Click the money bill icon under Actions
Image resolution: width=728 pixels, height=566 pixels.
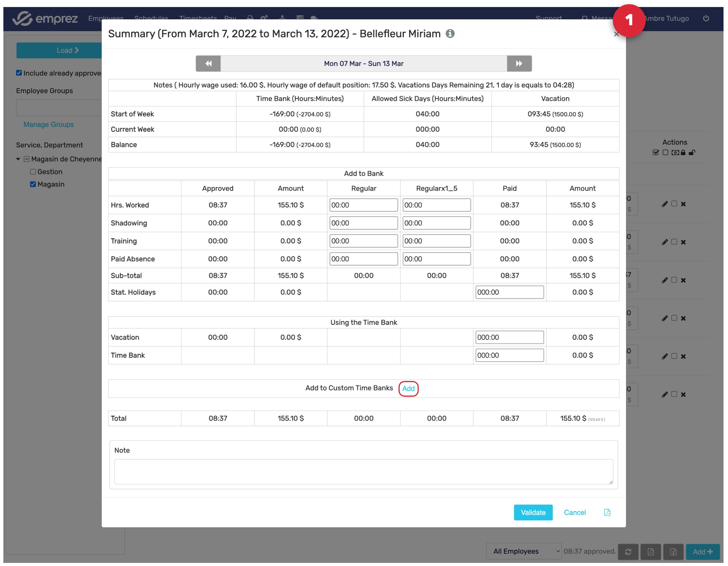coord(675,152)
